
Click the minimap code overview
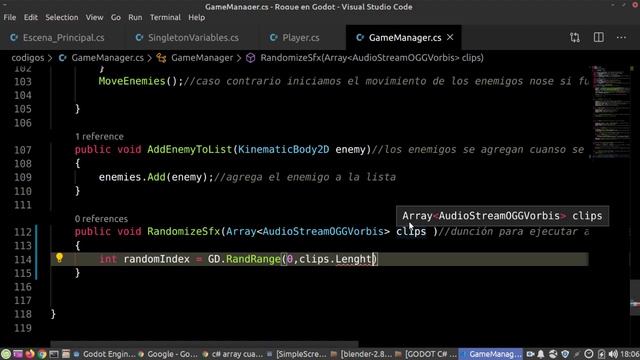tap(611, 111)
